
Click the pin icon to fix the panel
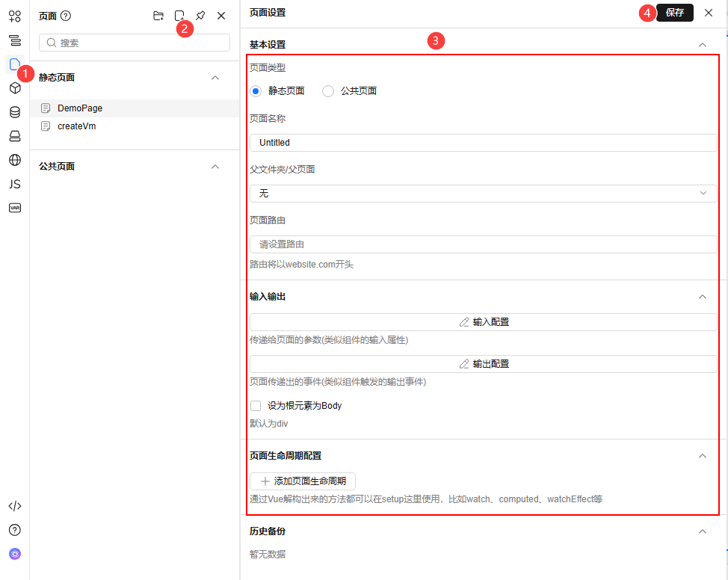(x=200, y=15)
